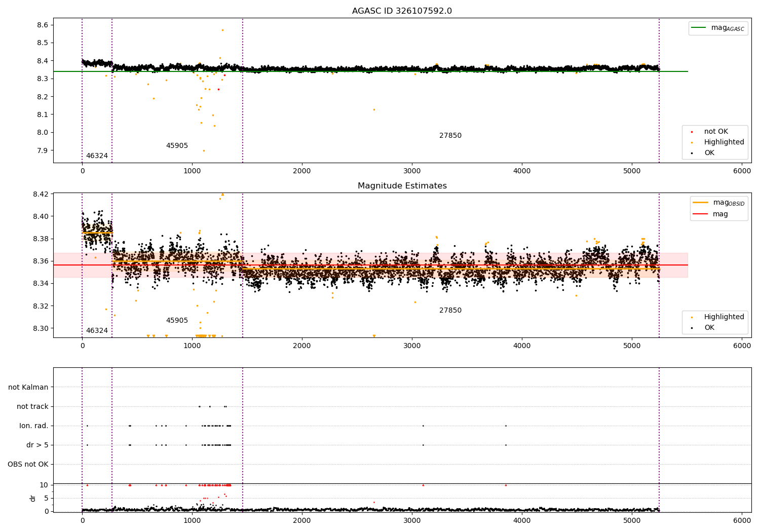Click the 'not track' row label
Screen dimensions: 760x532
[32, 407]
